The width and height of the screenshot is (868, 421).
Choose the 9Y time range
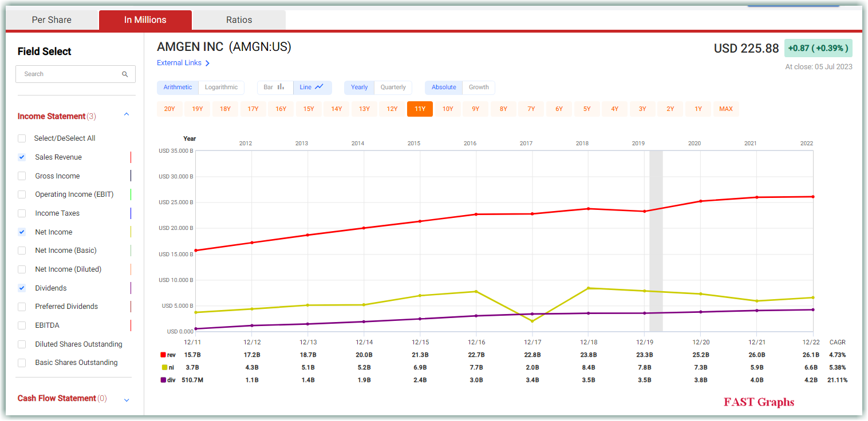476,109
